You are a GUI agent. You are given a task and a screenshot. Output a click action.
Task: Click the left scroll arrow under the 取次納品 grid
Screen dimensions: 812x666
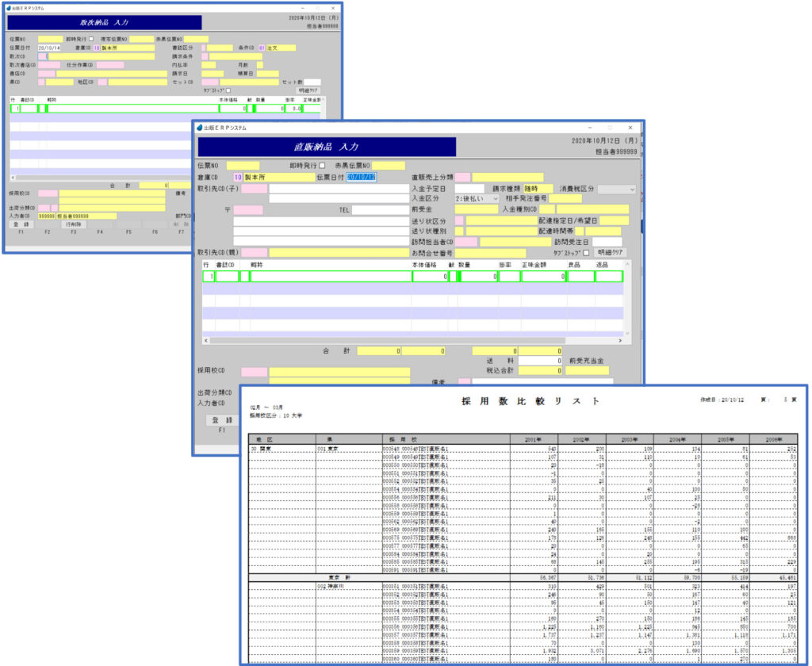pyautogui.click(x=13, y=177)
